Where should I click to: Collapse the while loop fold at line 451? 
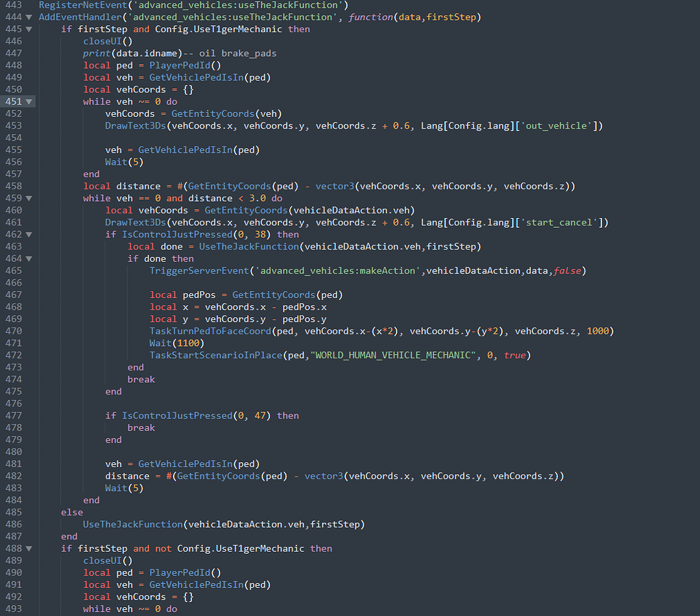pos(27,101)
